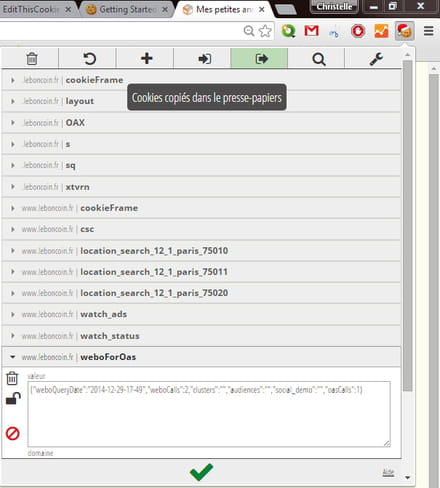Open EditThisCookie options wrench icon
440x488 pixels.
point(375,59)
